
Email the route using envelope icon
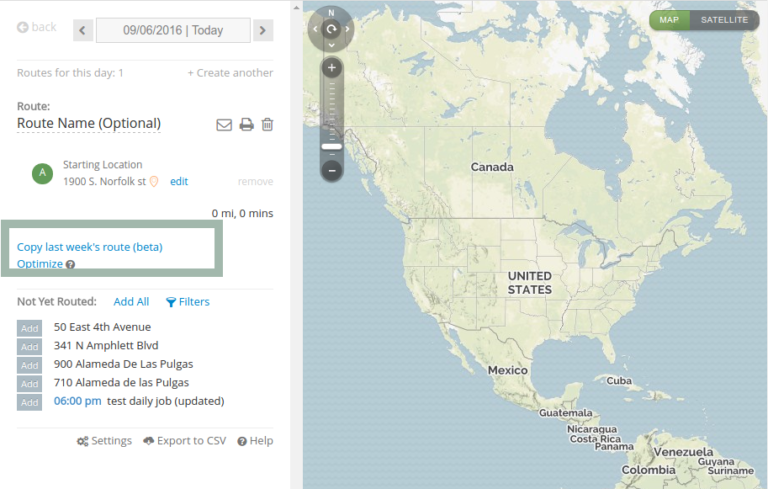pos(224,125)
